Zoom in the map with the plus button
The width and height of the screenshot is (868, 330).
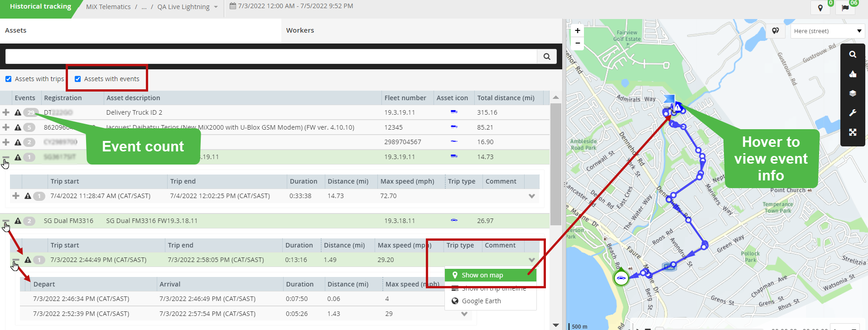578,30
